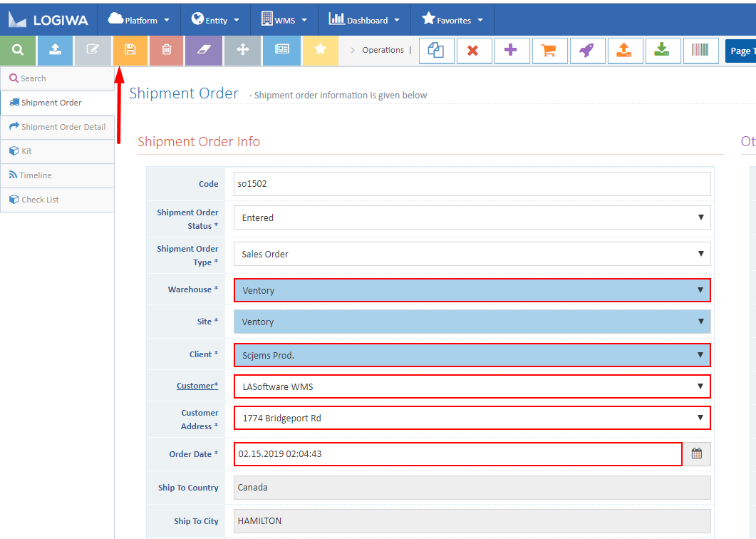
Task: Open the Favorites menu
Action: [452, 19]
